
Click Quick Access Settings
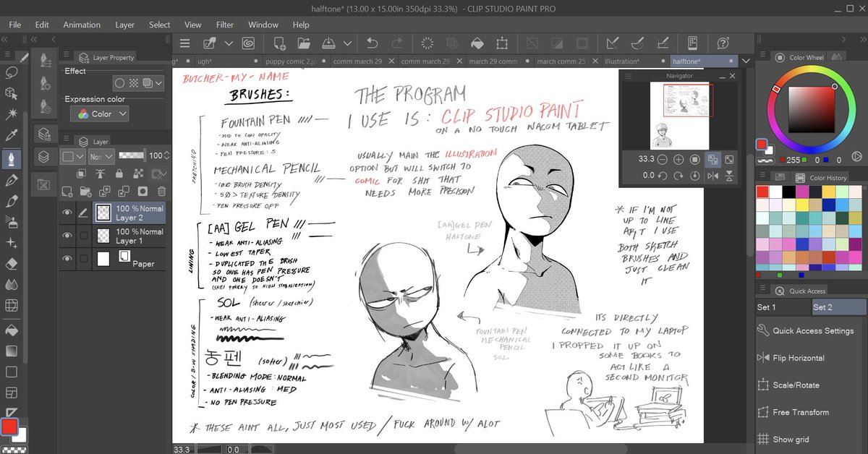(812, 330)
